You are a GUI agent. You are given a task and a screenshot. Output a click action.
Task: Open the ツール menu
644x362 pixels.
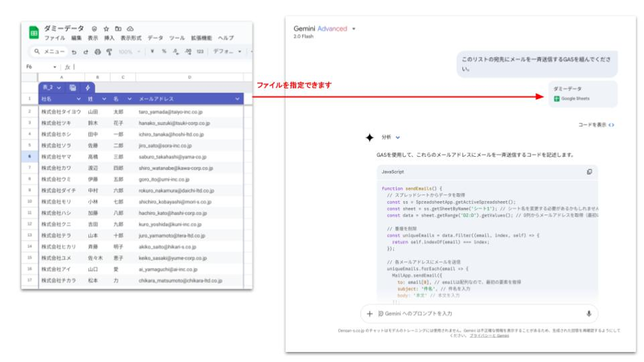pos(177,38)
